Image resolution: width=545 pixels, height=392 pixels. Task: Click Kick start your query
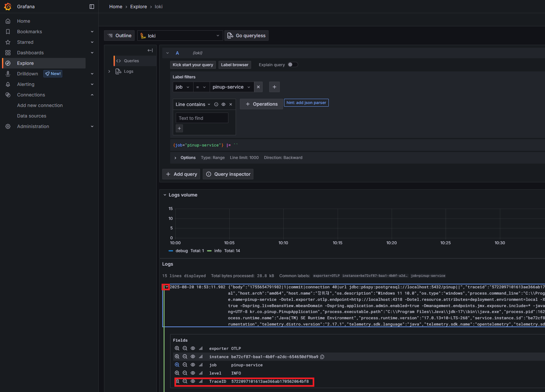(x=193, y=65)
